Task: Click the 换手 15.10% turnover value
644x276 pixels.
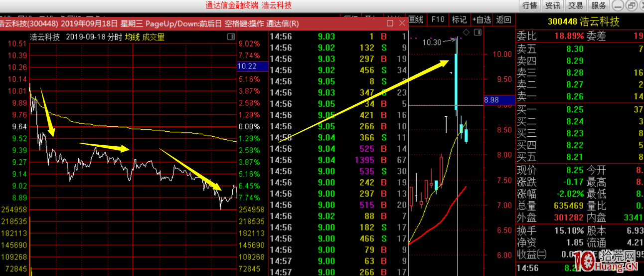Action: (x=569, y=231)
